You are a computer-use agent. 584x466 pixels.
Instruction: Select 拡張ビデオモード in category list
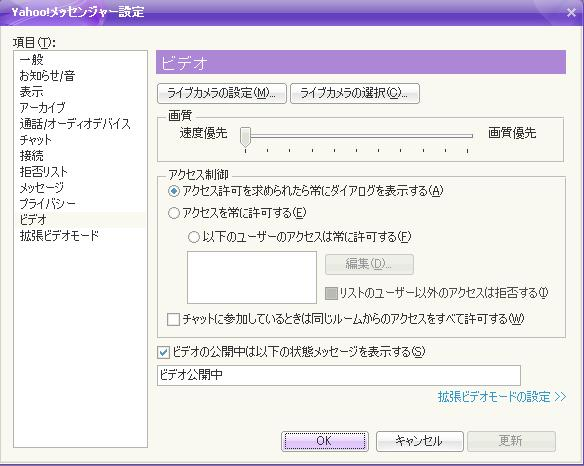(x=59, y=236)
